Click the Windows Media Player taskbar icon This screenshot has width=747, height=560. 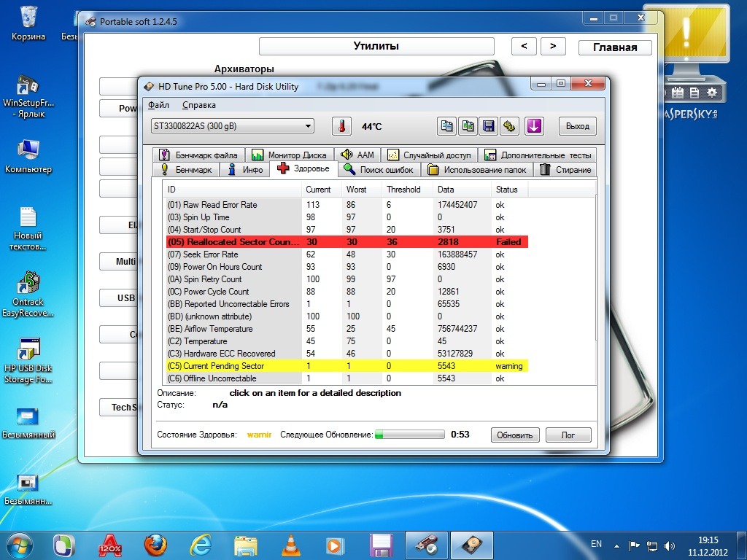click(x=336, y=545)
